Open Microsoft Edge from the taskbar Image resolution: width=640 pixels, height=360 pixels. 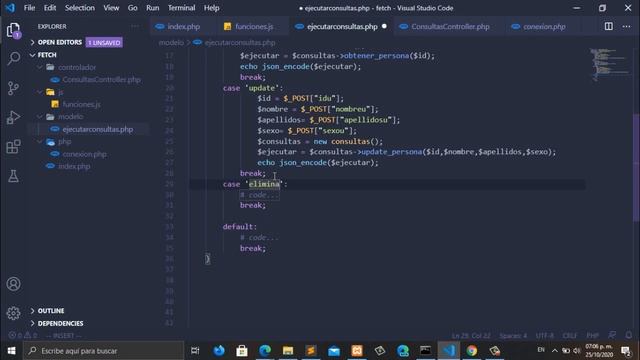[x=265, y=351]
